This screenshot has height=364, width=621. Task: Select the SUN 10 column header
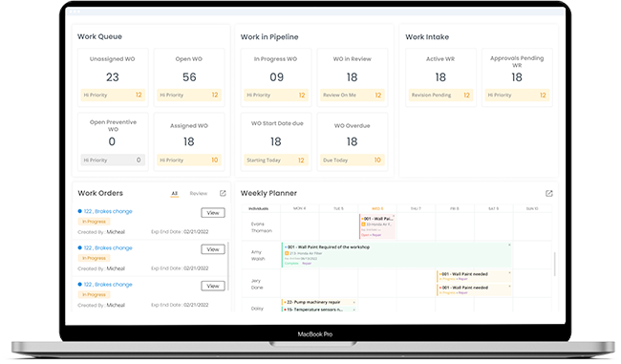(532, 208)
